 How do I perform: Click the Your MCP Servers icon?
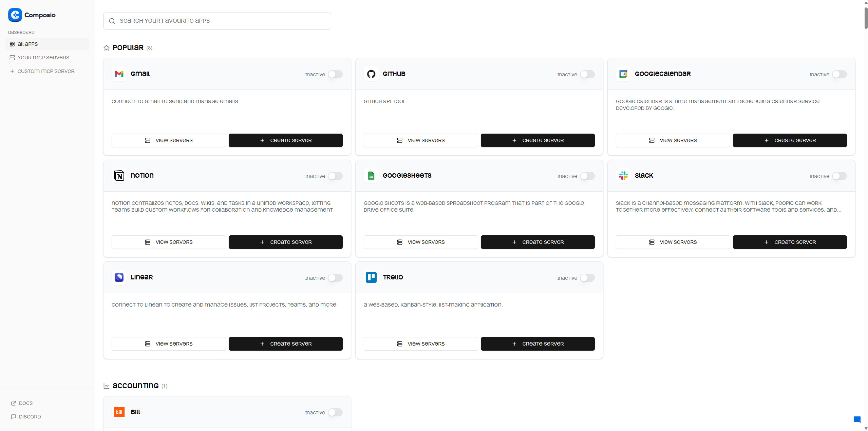click(x=12, y=58)
